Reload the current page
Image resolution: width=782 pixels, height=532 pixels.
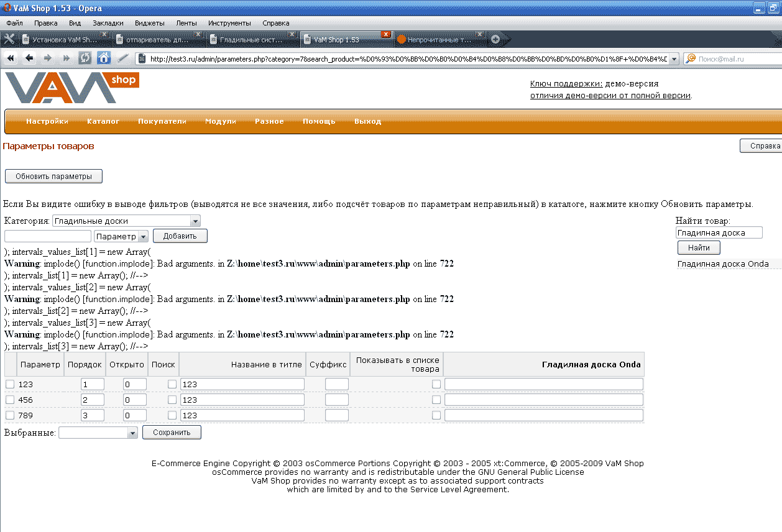[x=85, y=58]
